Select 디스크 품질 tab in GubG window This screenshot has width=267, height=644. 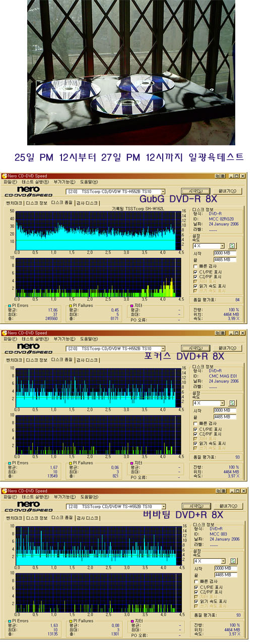(61, 202)
